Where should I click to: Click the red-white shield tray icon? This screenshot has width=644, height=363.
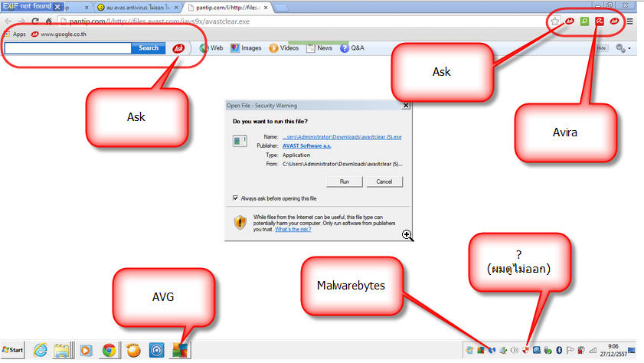point(525,350)
